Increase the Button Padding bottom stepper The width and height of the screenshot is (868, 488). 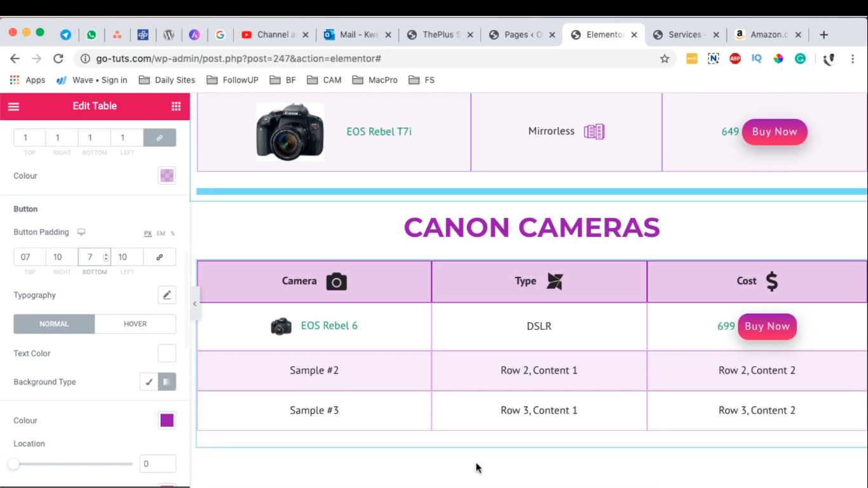click(x=106, y=254)
